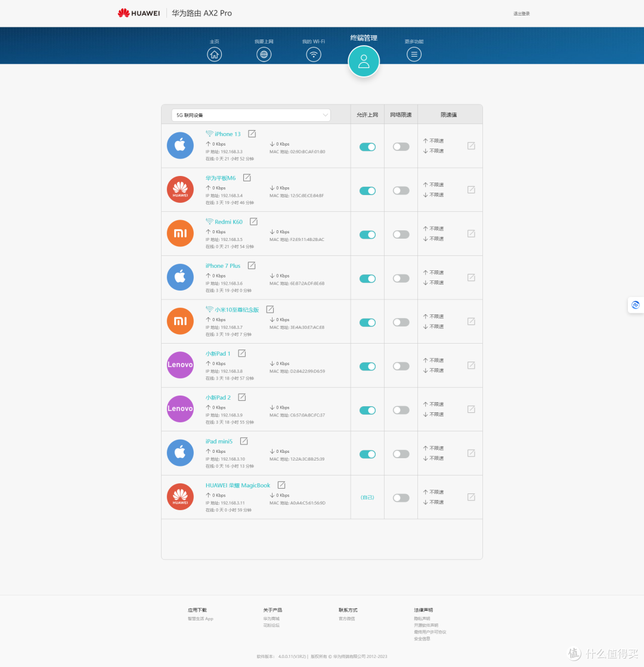
Task: Edit the HUAWEI MagicBook device name
Action: (x=281, y=485)
